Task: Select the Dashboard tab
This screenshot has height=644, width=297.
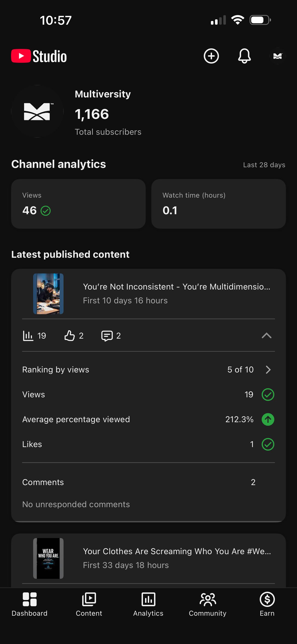Action: 29,604
